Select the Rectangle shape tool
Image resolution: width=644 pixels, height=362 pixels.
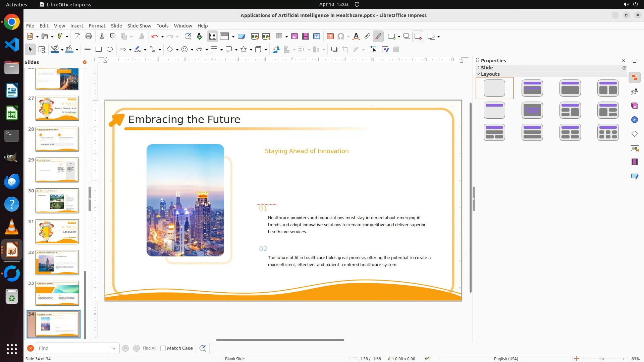pyautogui.click(x=99, y=50)
